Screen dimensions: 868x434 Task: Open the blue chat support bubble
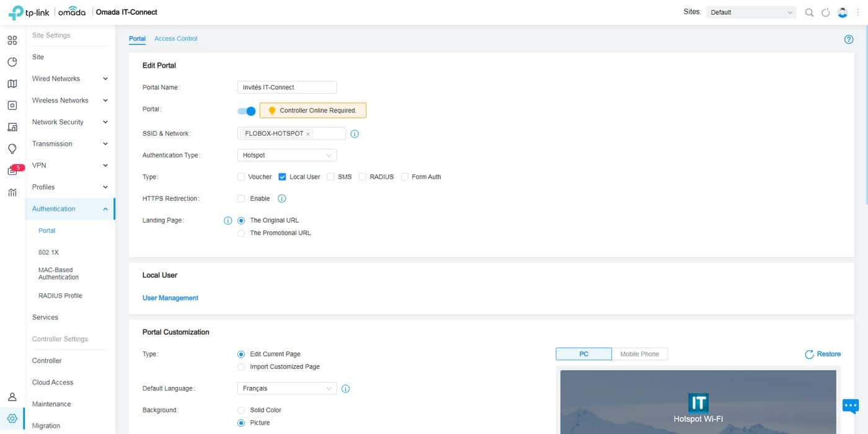[850, 405]
